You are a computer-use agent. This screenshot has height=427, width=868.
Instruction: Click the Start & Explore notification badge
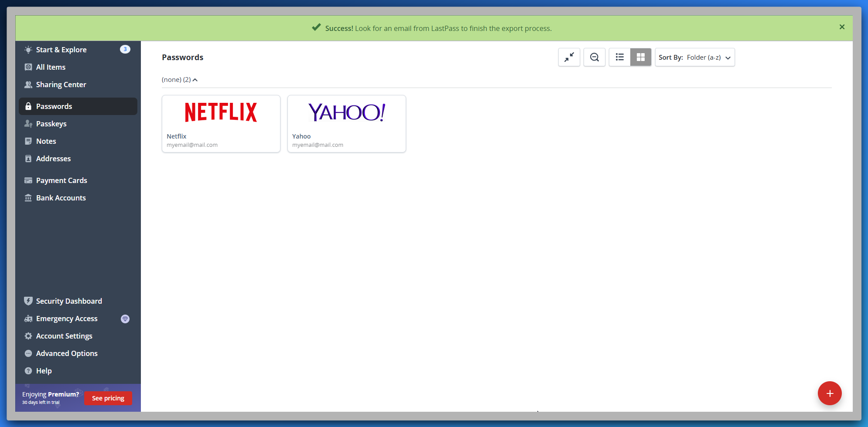pos(125,49)
